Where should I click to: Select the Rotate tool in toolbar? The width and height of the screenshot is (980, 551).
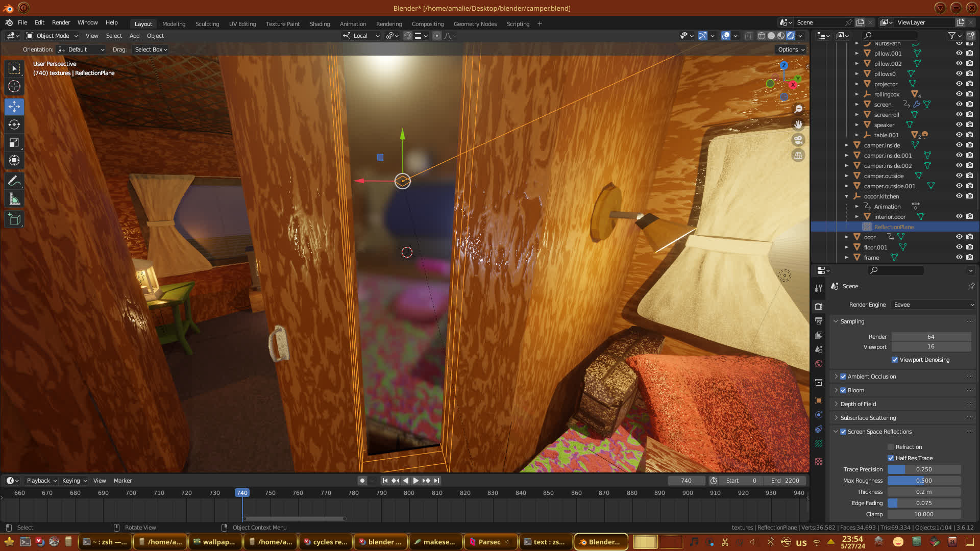click(14, 124)
